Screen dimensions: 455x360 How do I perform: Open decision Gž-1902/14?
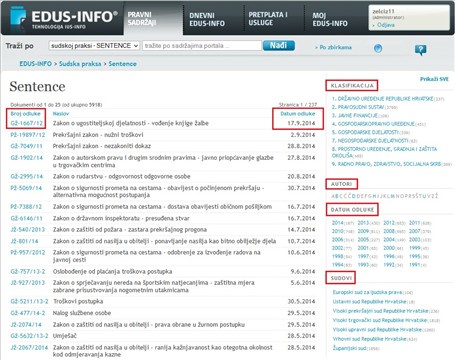point(27,157)
